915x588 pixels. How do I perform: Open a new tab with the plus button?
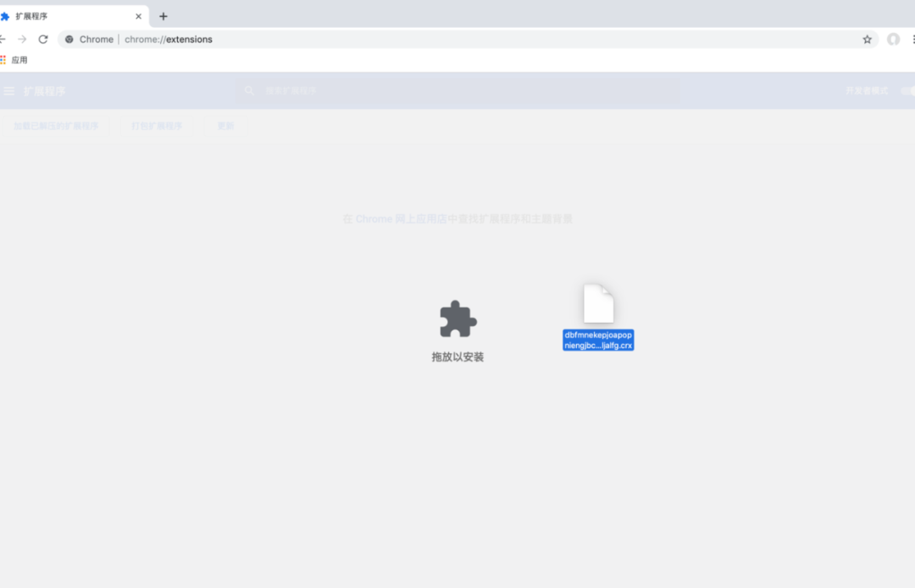coord(163,16)
